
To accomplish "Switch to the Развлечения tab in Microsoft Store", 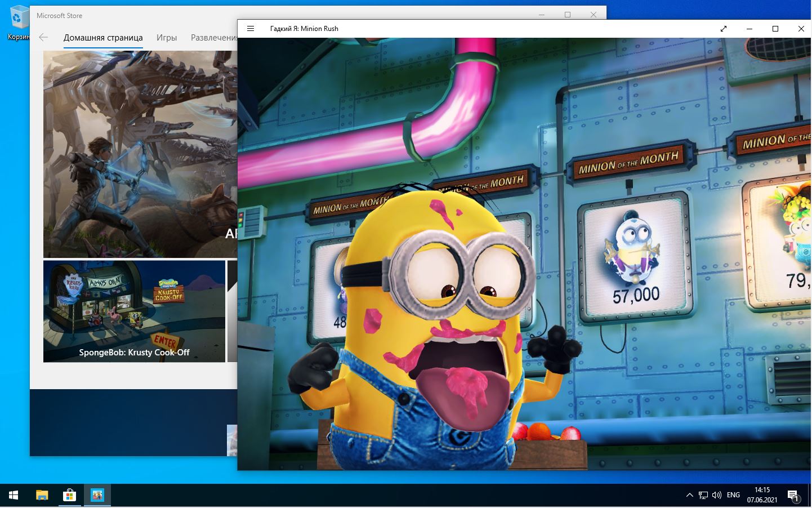I will [214, 38].
